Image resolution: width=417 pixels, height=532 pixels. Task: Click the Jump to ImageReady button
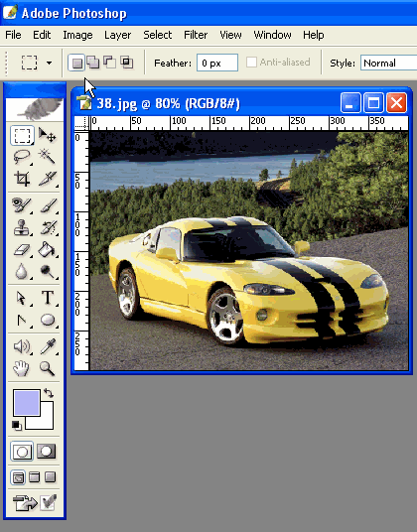pyautogui.click(x=25, y=503)
